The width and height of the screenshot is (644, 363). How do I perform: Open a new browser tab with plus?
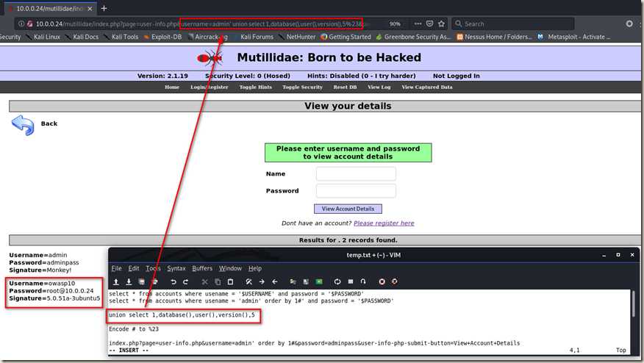point(104,8)
